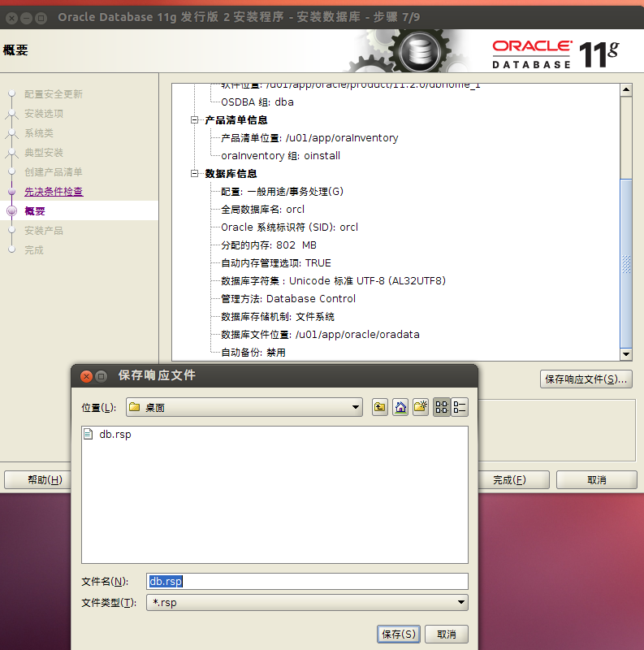Screen dimensions: 644x650
Task: Go up one folder level icon
Action: [x=379, y=407]
